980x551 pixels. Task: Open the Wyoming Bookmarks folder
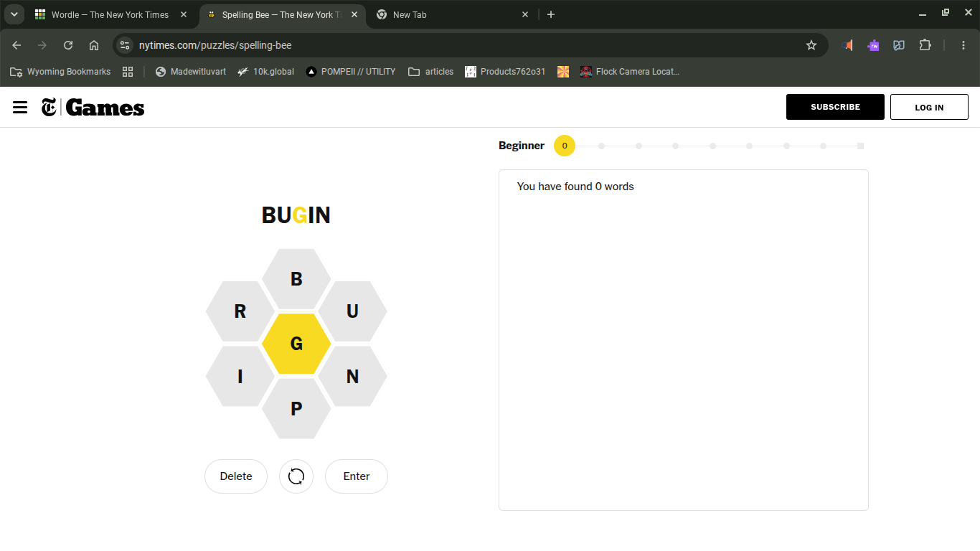coord(60,72)
